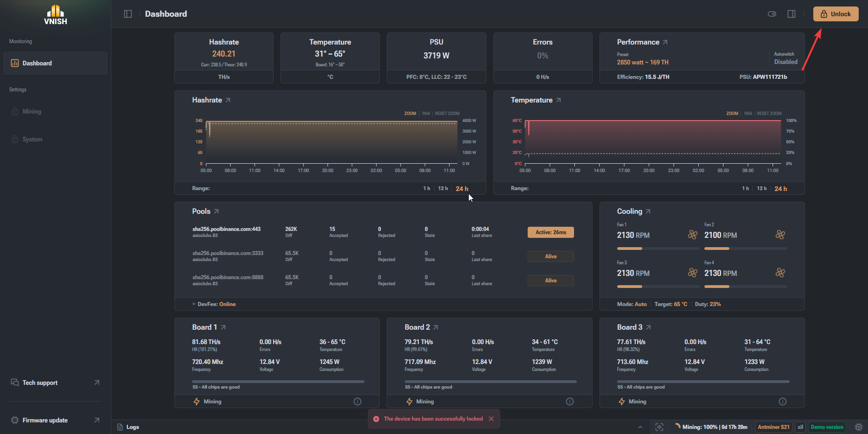Expand logs with chevron up icon
868x434 pixels.
640,427
